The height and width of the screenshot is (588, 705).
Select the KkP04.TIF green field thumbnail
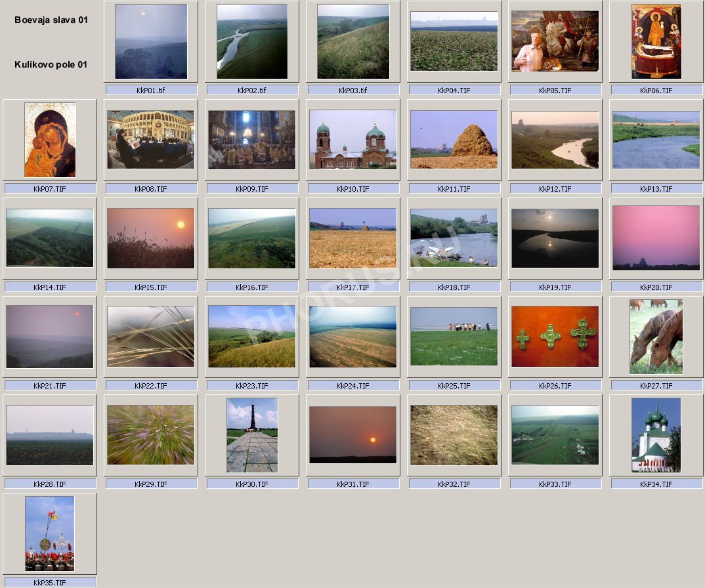454,41
